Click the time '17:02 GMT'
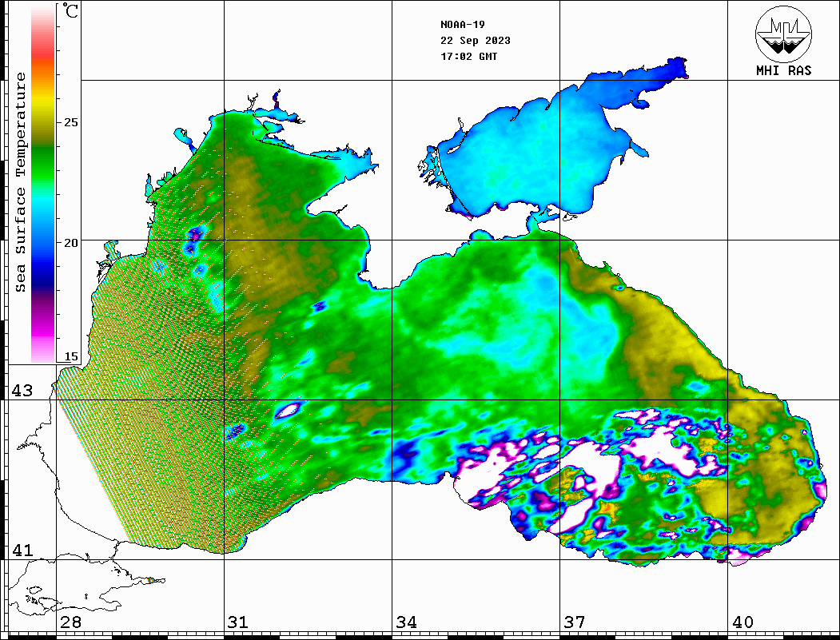The width and height of the screenshot is (840, 640). [469, 56]
